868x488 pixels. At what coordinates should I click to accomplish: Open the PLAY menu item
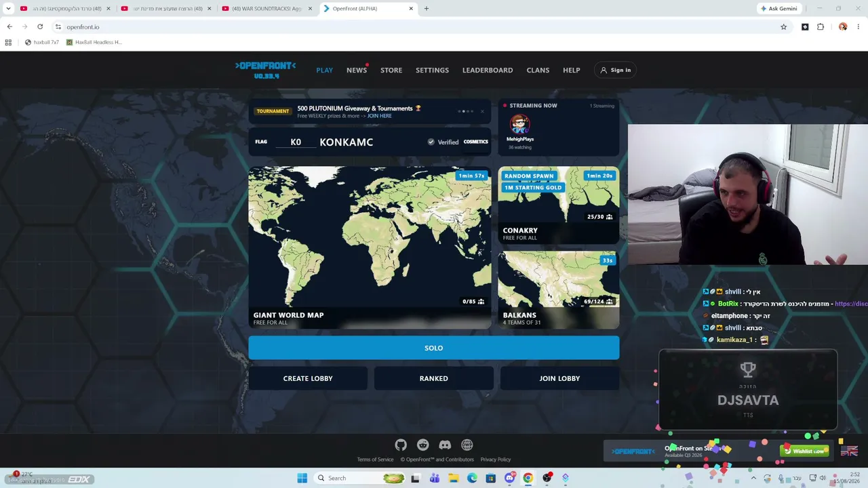(x=324, y=70)
